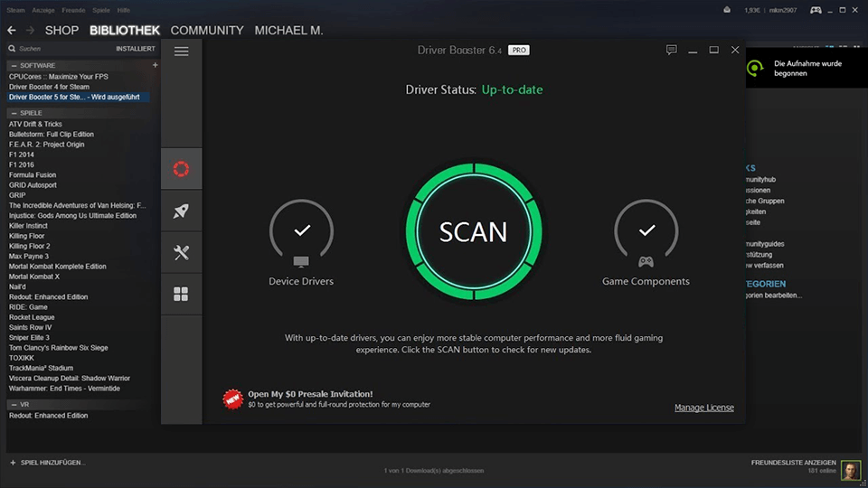Open Steam Big Picture controller icon
Viewport: 868px width, 488px height.
click(816, 10)
